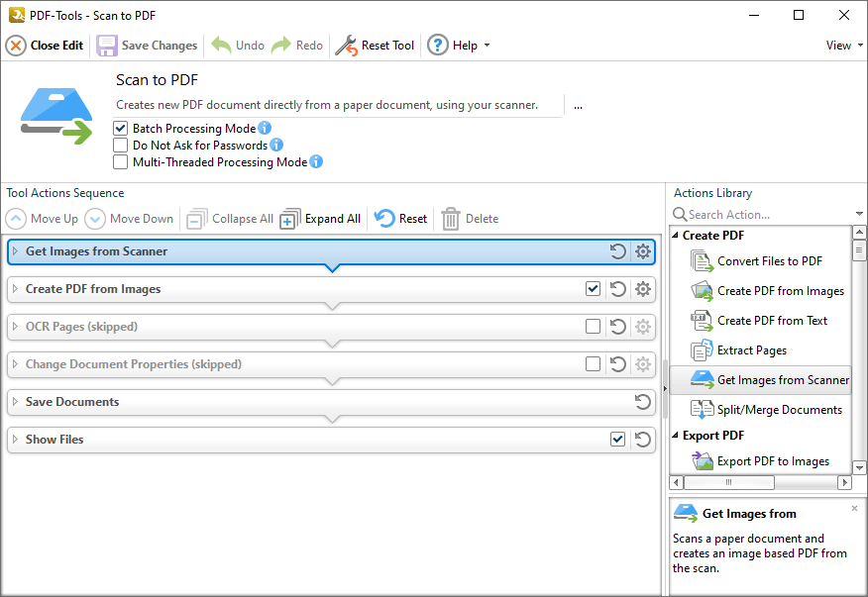Open settings gear for Create PDF from Images
Image resolution: width=868 pixels, height=597 pixels.
point(642,289)
